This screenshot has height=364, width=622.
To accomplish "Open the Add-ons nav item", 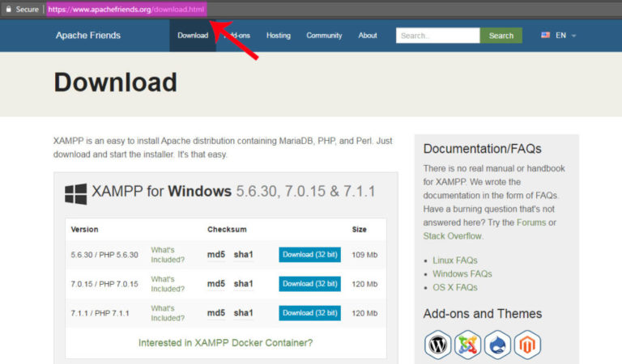I will coord(237,36).
